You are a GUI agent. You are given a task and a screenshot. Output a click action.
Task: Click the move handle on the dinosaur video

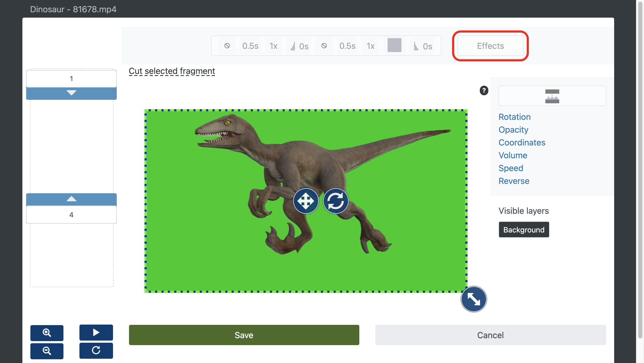pyautogui.click(x=306, y=201)
